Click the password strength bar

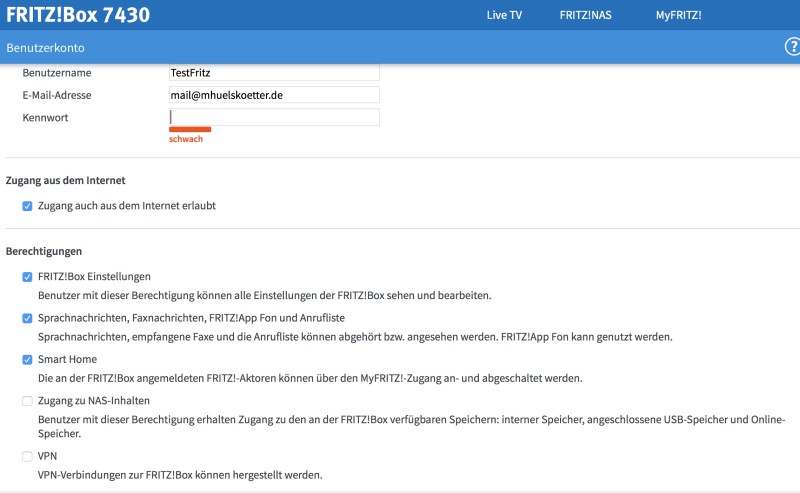click(x=190, y=129)
